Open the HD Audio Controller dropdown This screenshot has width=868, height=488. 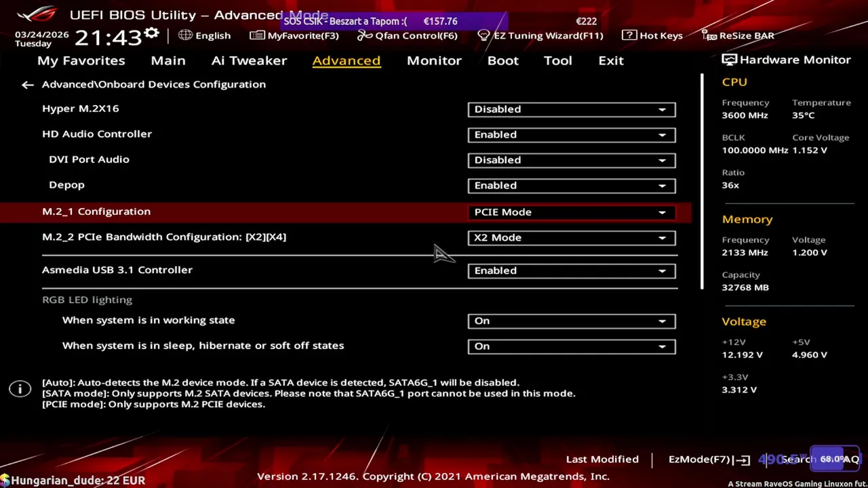coord(572,135)
